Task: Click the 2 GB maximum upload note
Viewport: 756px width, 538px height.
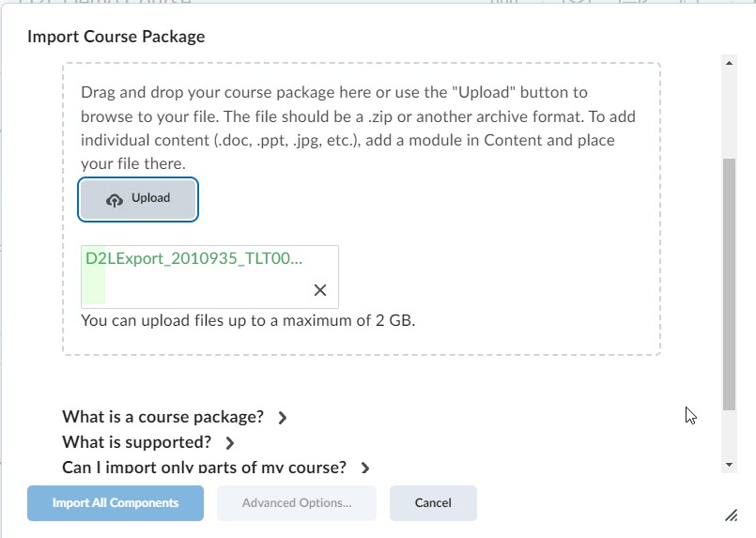Action: click(x=248, y=320)
